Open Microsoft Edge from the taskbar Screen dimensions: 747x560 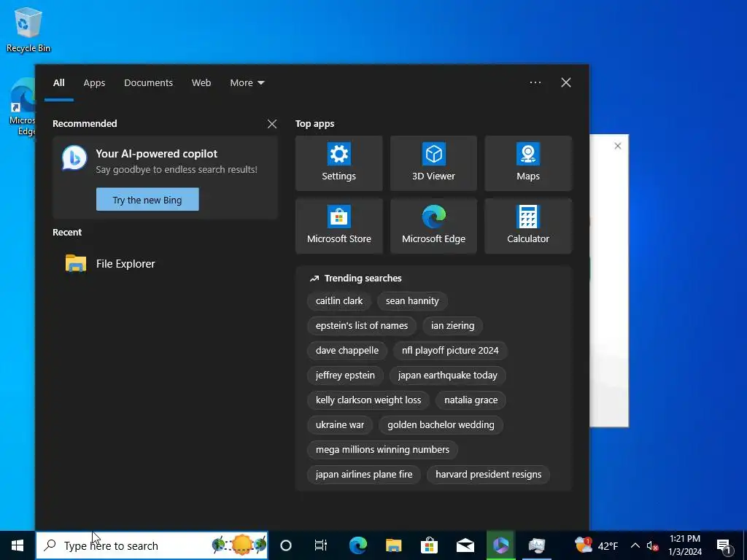[357, 545]
